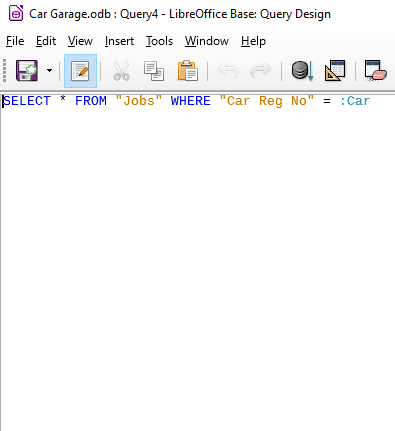Click the Save query icon
The height and width of the screenshot is (431, 395).
point(27,71)
